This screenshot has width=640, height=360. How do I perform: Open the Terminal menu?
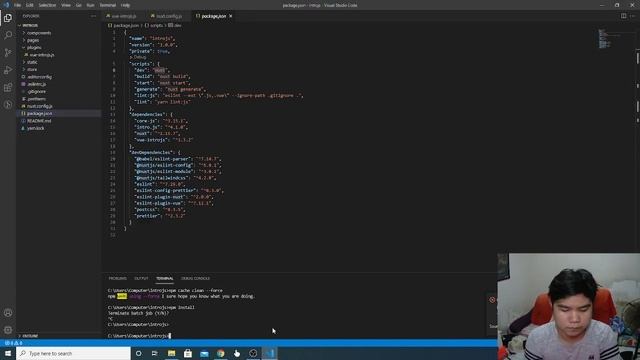tap(108, 5)
